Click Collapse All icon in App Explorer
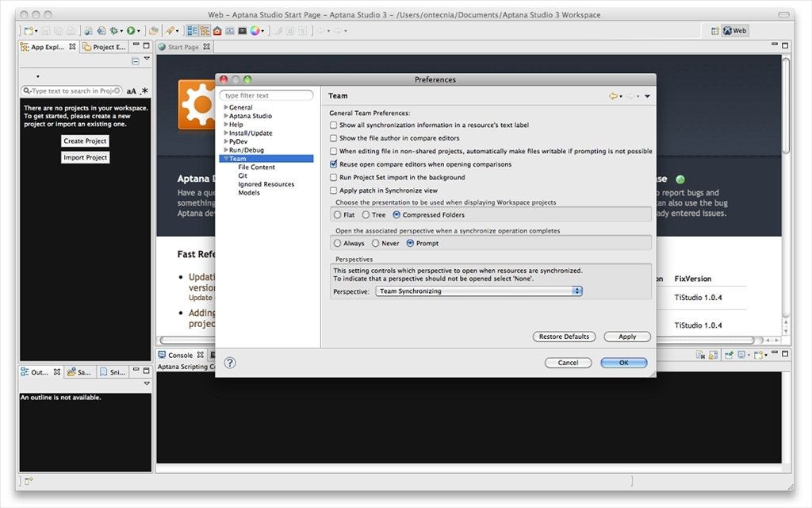Image resolution: width=812 pixels, height=508 pixels. [x=135, y=61]
